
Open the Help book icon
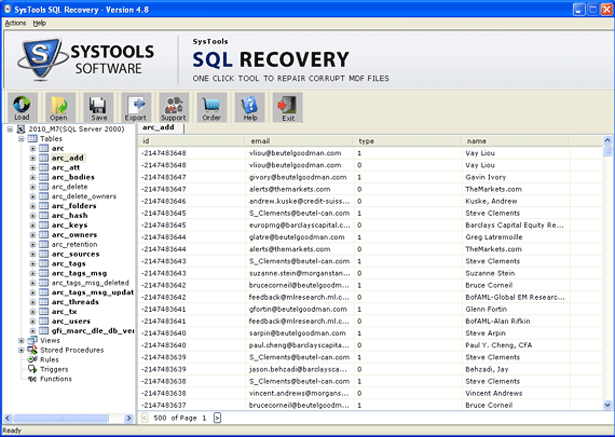249,108
